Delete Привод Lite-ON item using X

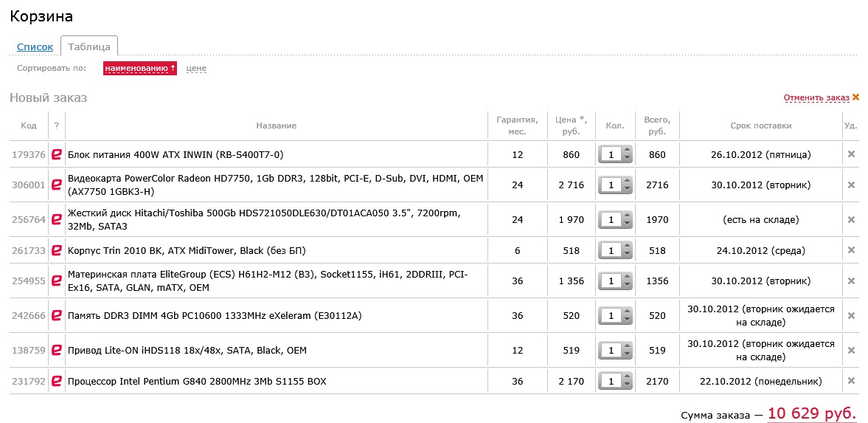click(x=850, y=351)
